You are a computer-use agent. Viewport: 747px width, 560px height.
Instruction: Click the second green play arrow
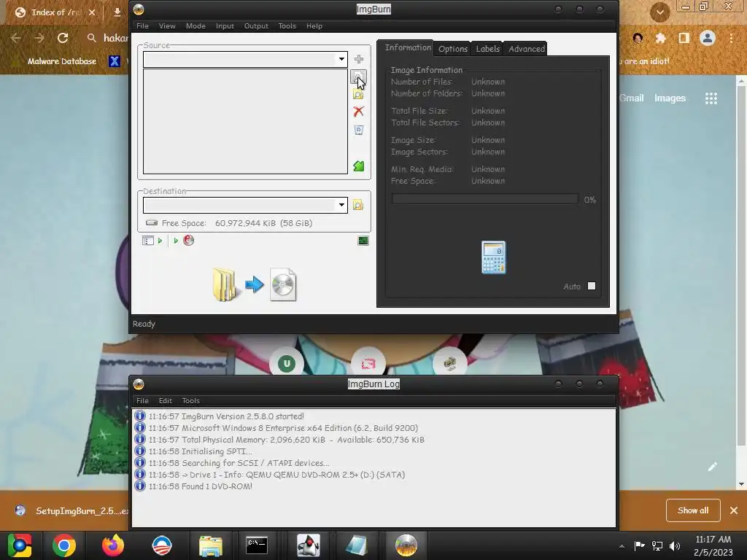(x=176, y=241)
